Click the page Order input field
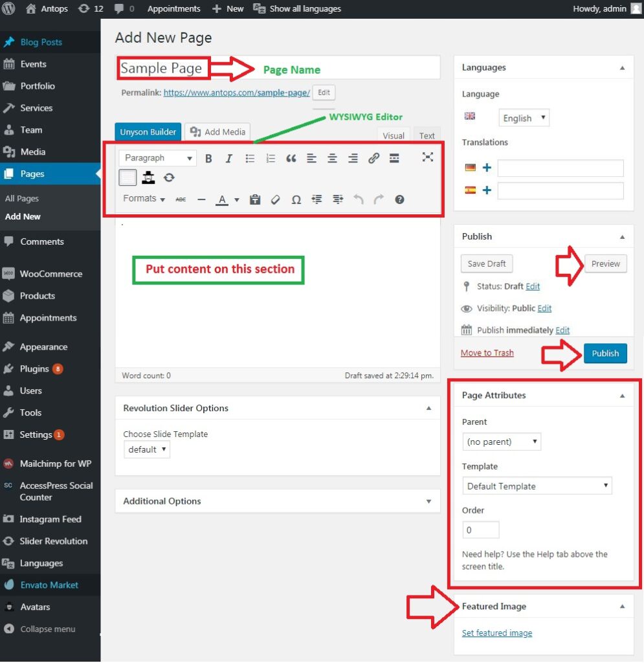Image resolution: width=644 pixels, height=663 pixels. click(x=480, y=529)
